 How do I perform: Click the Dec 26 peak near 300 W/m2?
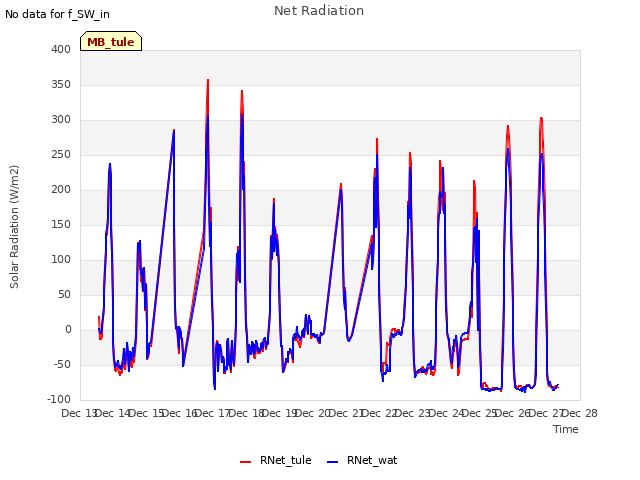(x=541, y=118)
